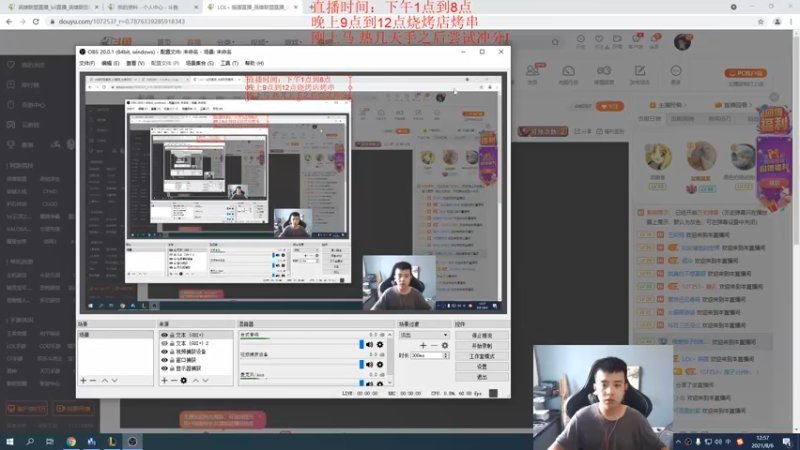800x450 pixels.
Task: Open the 场景集合(S) menu in OBS
Action: 199,63
